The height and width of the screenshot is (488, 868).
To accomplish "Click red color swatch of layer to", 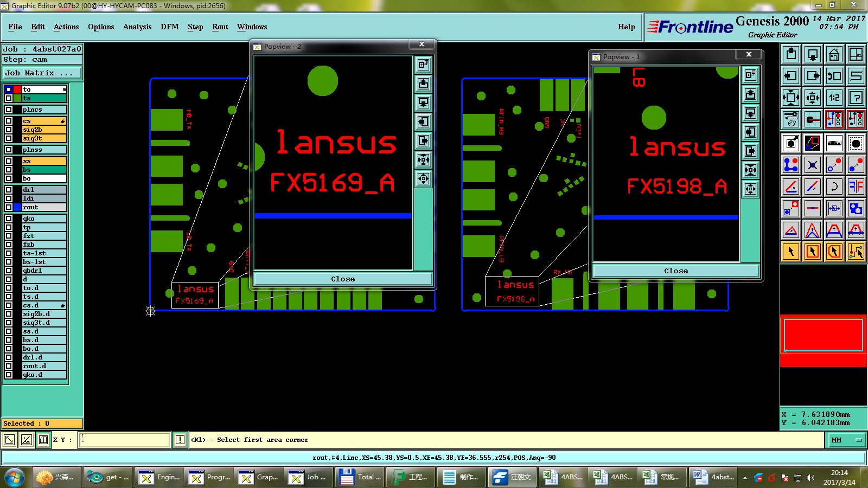I will 17,89.
